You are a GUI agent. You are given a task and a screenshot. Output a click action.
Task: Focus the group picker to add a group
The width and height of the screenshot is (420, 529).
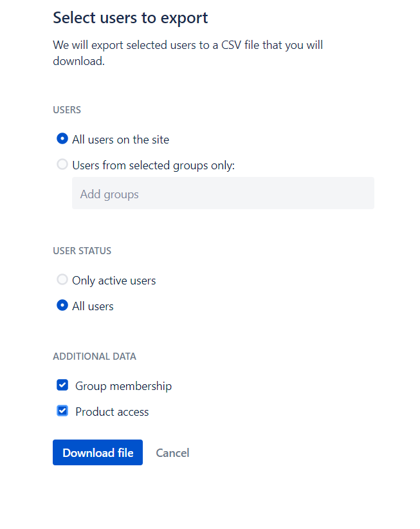(x=223, y=193)
